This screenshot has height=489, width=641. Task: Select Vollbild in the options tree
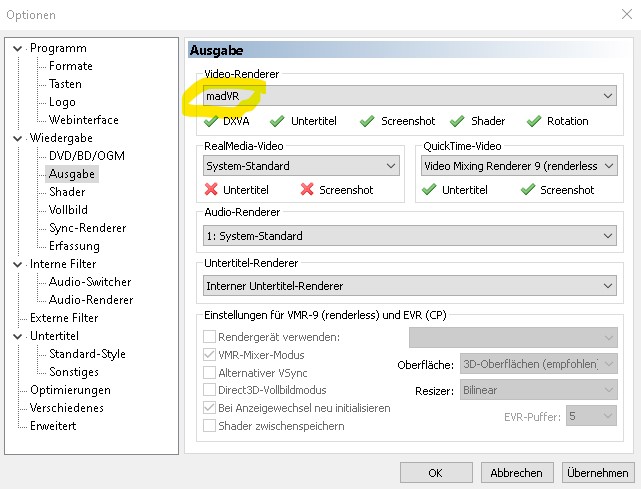click(x=68, y=210)
